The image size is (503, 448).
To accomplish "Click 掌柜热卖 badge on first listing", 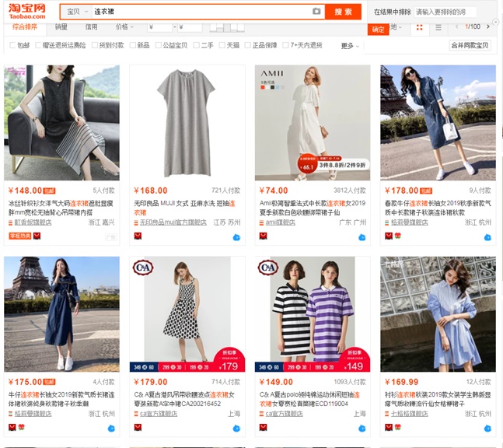I will [x=20, y=236].
